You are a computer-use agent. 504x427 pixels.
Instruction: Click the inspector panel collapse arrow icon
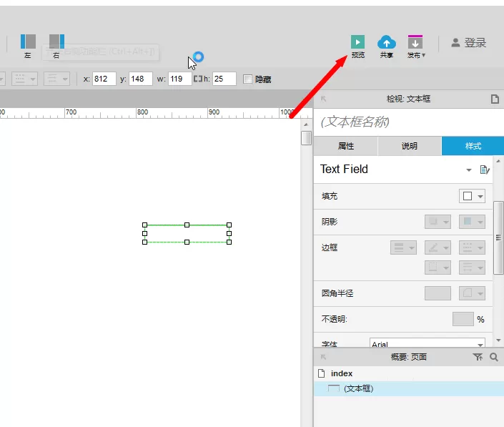(323, 99)
